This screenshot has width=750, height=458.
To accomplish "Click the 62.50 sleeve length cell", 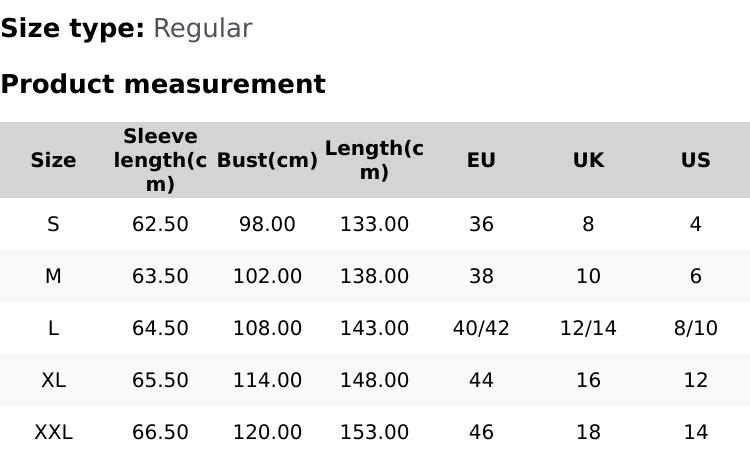I will (x=160, y=224).
